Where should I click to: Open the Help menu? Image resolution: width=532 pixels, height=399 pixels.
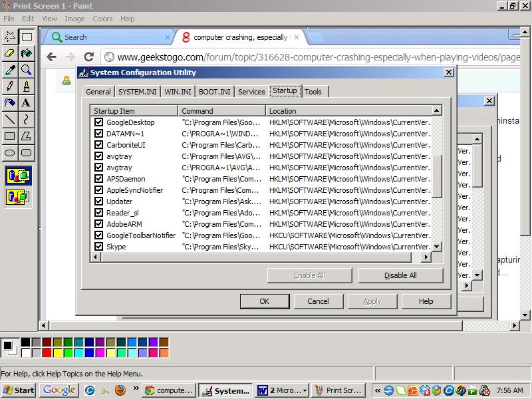click(x=127, y=19)
